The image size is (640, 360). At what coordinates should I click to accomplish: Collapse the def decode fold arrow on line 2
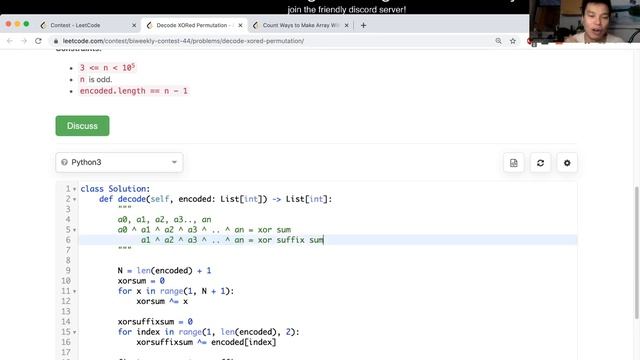tap(74, 199)
